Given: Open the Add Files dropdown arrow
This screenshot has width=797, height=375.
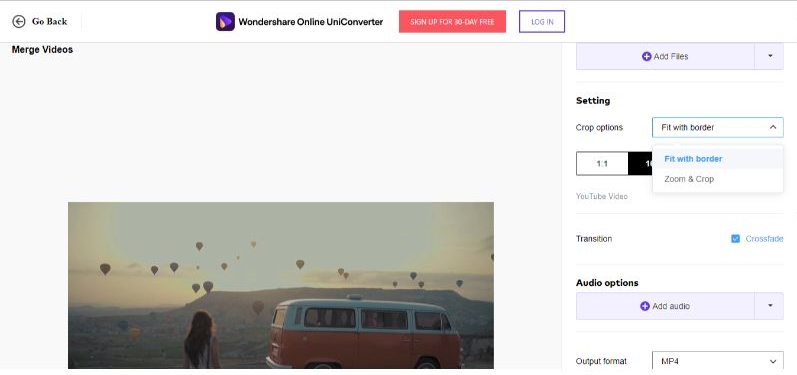Looking at the screenshot, I should point(770,56).
